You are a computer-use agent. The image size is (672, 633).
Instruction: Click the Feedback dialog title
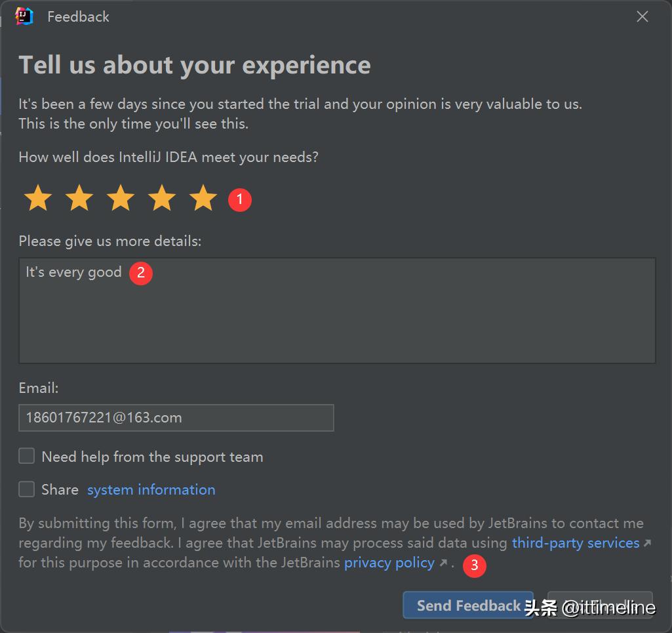pyautogui.click(x=78, y=16)
